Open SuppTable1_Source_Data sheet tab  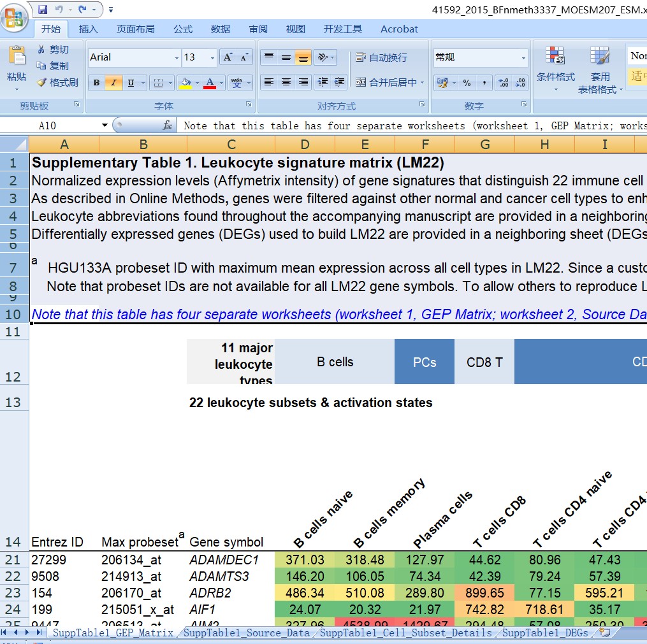246,633
